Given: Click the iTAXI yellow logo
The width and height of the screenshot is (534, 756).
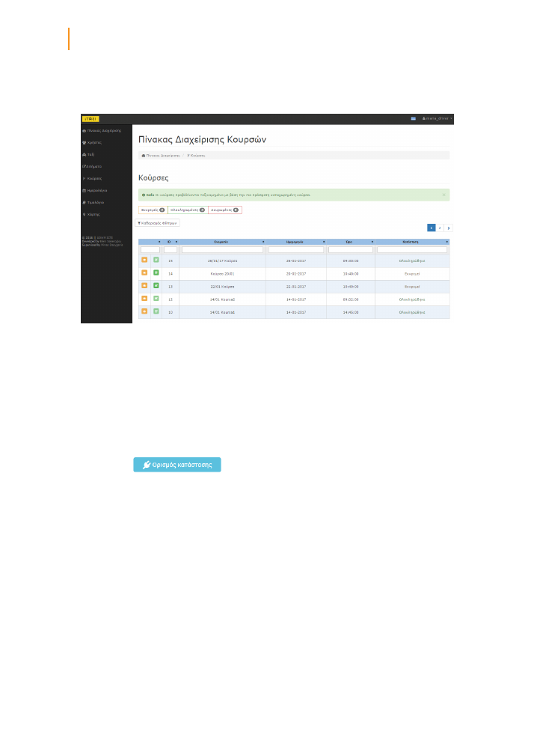Looking at the screenshot, I should tap(90, 118).
